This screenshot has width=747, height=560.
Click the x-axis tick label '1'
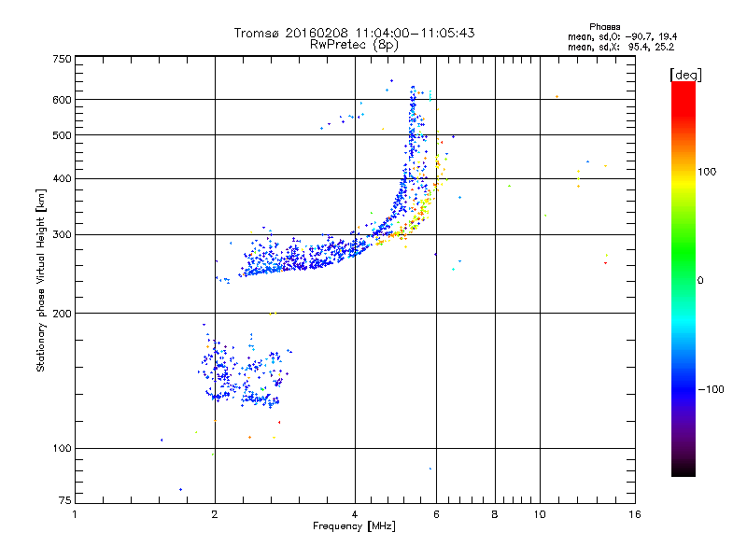pyautogui.click(x=75, y=514)
